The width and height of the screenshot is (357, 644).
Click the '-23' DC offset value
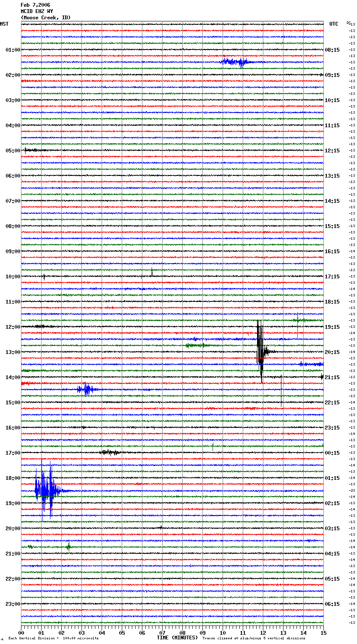click(x=352, y=490)
